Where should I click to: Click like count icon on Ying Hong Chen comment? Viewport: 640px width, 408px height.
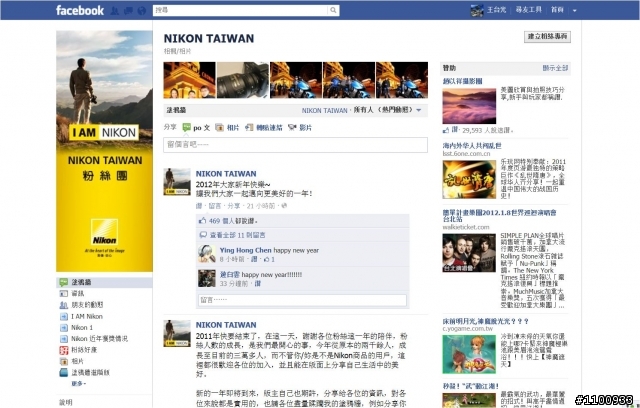coord(267,259)
